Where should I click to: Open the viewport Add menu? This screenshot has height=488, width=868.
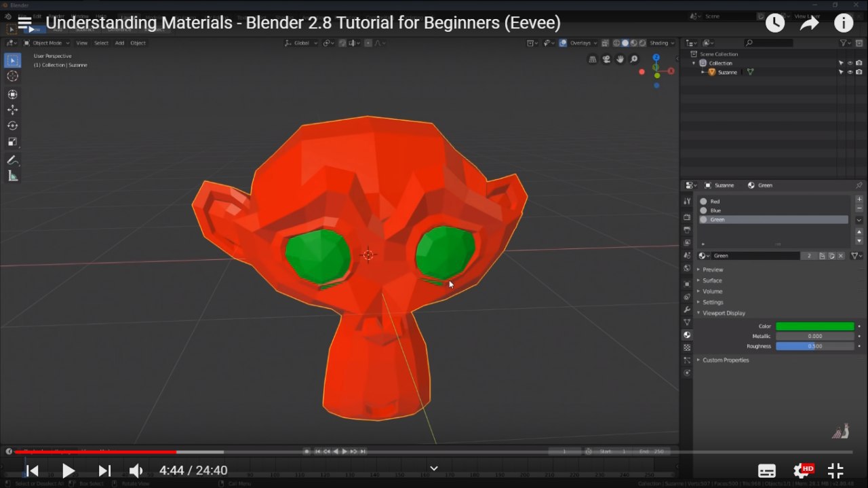tap(119, 43)
